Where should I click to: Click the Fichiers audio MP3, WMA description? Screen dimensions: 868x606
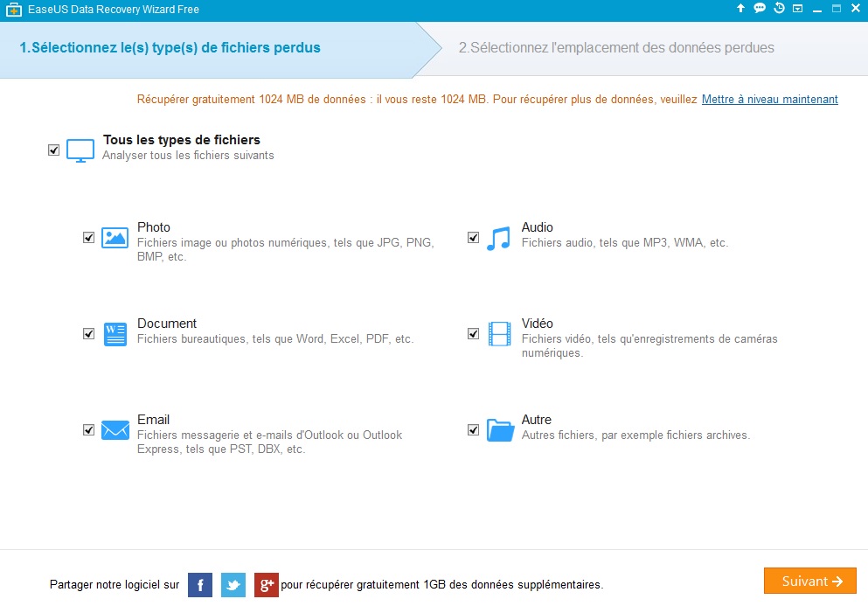(x=625, y=242)
